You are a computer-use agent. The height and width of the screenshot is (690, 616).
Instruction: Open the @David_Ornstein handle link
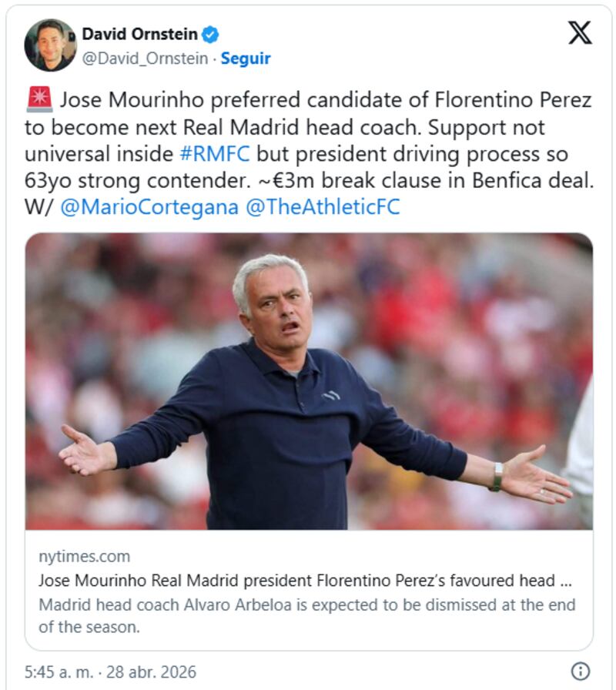coord(145,59)
